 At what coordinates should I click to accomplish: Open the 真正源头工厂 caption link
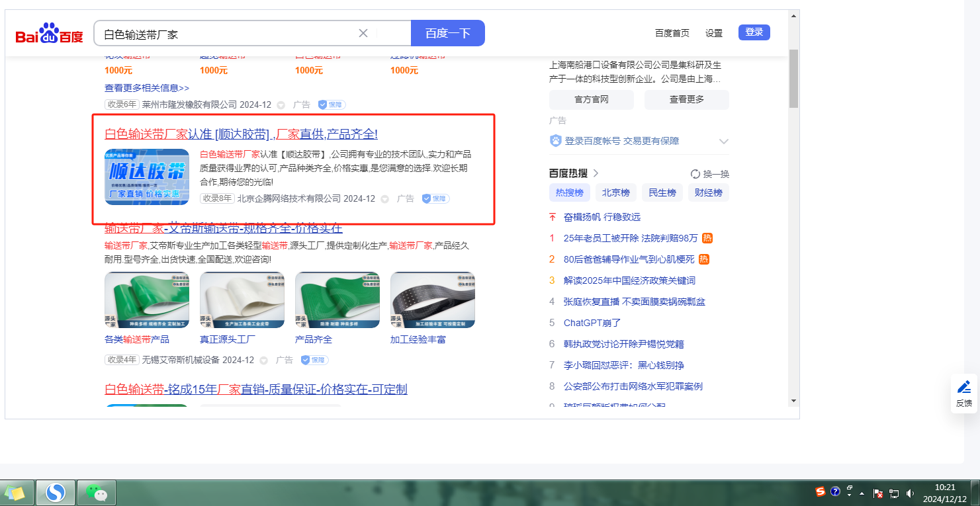tap(228, 339)
